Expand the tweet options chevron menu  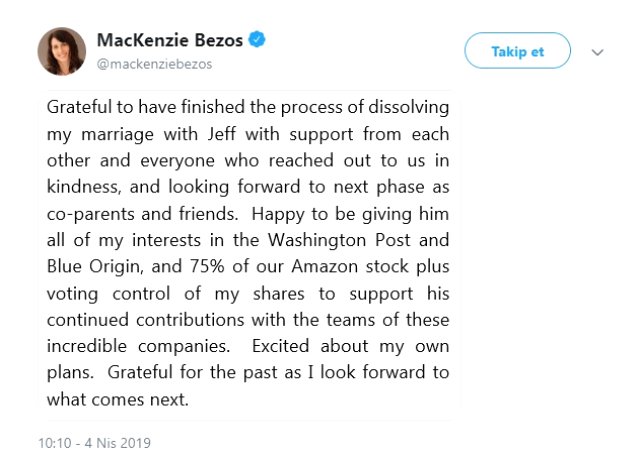[598, 52]
